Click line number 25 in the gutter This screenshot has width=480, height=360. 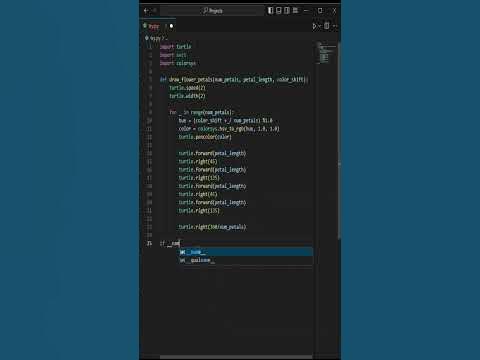[x=149, y=243]
